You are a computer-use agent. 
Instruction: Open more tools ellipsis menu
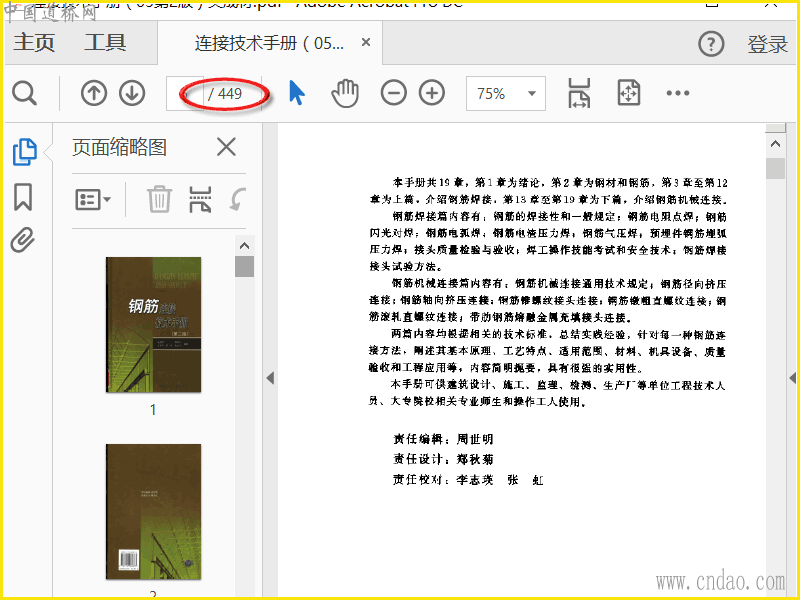(x=678, y=93)
